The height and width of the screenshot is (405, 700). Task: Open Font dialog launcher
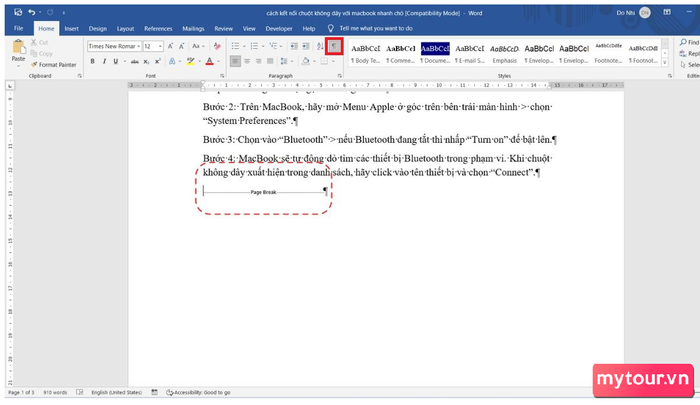pyautogui.click(x=222, y=76)
